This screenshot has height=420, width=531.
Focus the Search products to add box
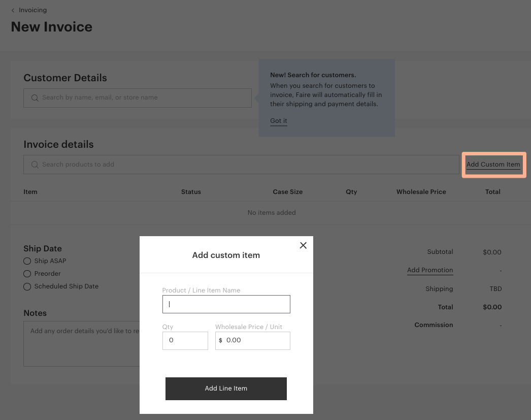tap(244, 165)
